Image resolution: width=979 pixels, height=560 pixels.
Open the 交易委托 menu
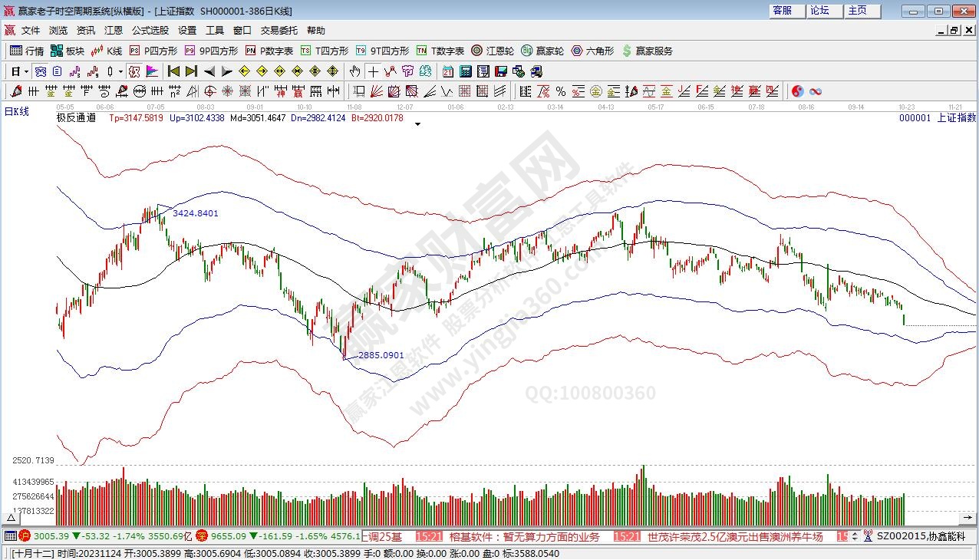point(279,30)
